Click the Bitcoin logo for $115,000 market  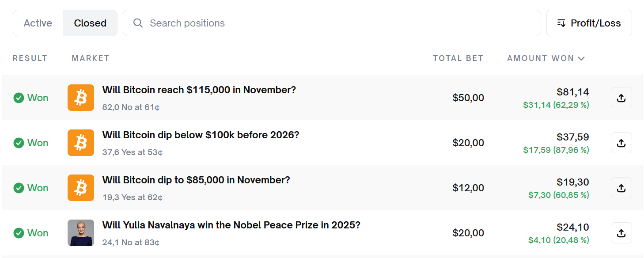81,98
